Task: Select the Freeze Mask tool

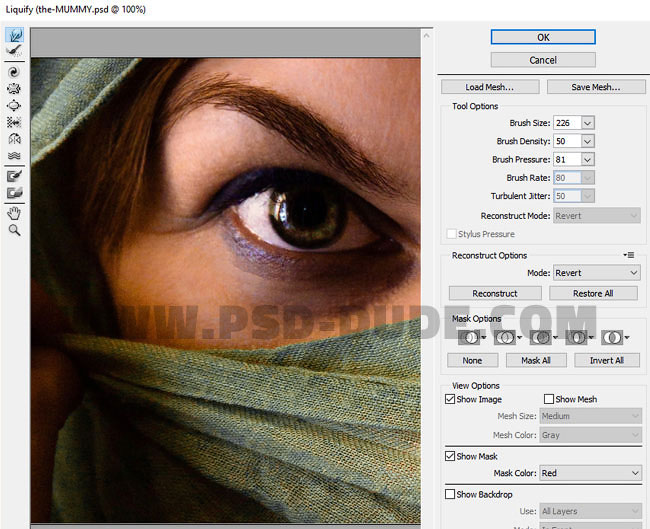Action: [x=14, y=176]
